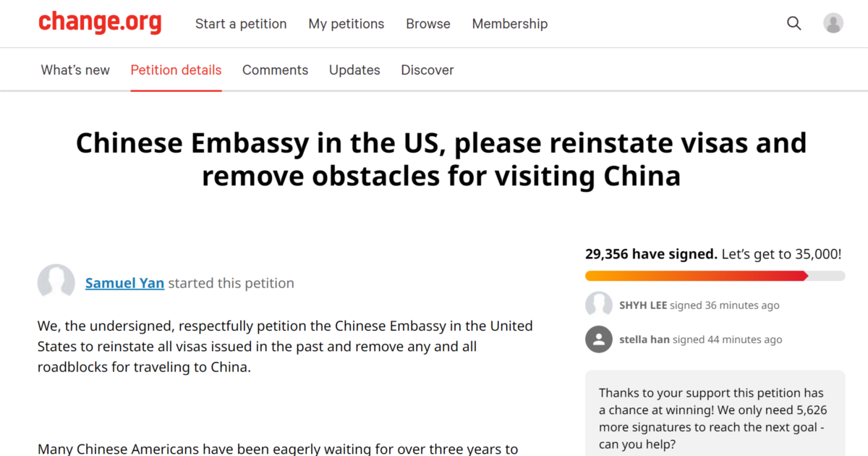The image size is (868, 456).
Task: Click the 29,356 have signed count
Action: (x=651, y=254)
